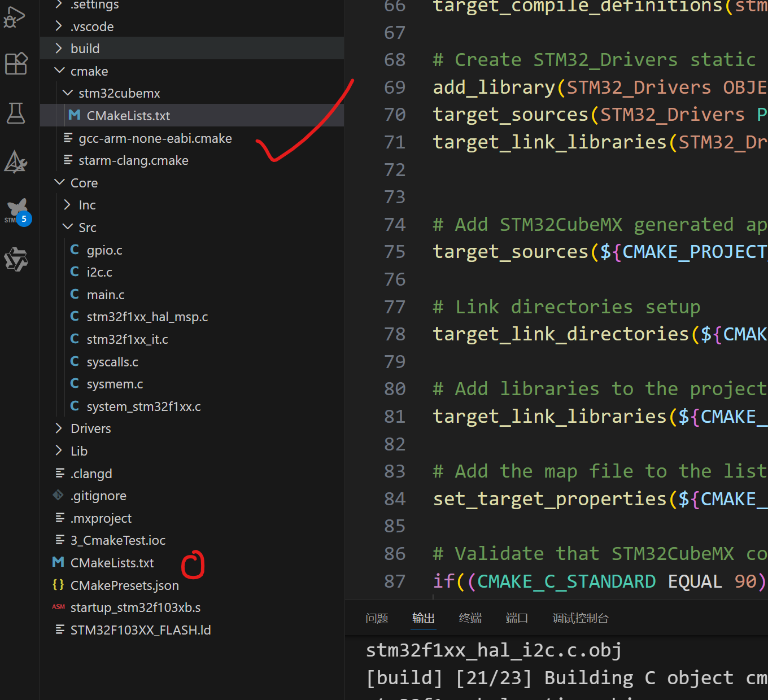Click the M icon beside stm32cubemx CMakeLists.txt
The height and width of the screenshot is (700, 768).
(x=74, y=115)
